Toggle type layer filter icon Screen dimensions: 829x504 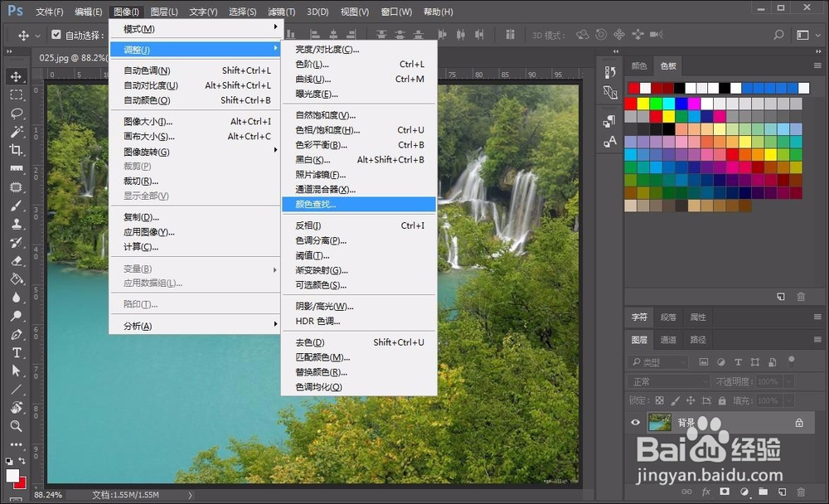tap(738, 362)
